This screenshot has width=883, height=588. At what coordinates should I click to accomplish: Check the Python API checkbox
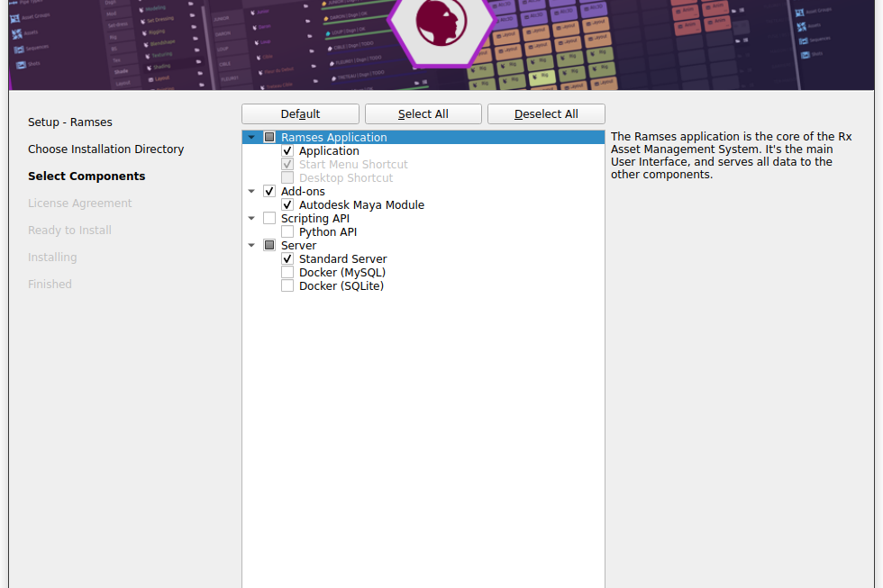287,232
